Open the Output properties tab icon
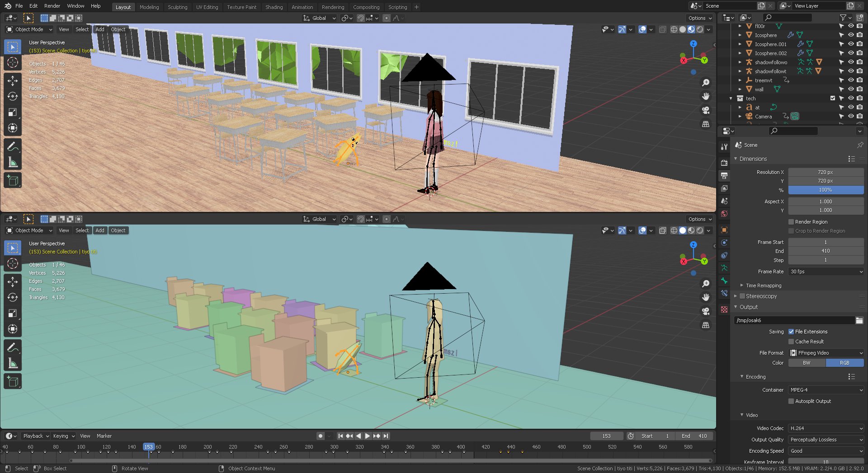 (x=724, y=175)
